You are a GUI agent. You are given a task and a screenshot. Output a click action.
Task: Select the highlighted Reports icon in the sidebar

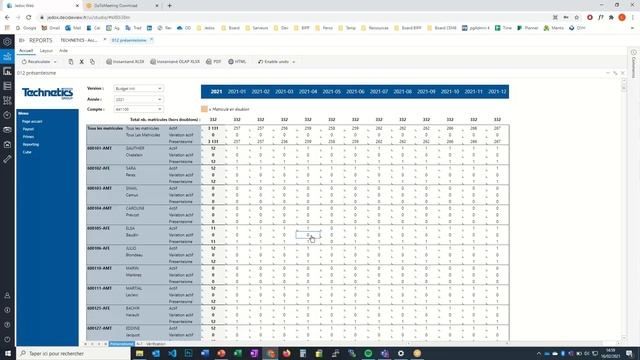(x=7, y=56)
